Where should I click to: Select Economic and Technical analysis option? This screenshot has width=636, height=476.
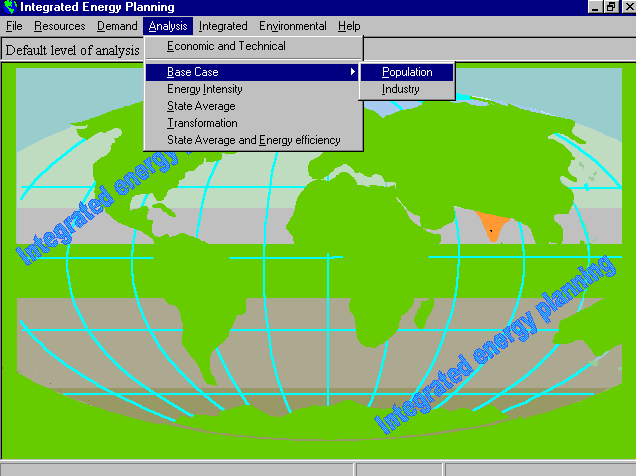[226, 46]
